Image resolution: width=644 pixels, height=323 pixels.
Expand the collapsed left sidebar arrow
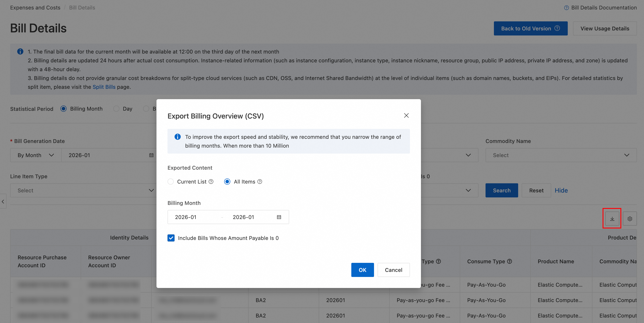(x=3, y=201)
